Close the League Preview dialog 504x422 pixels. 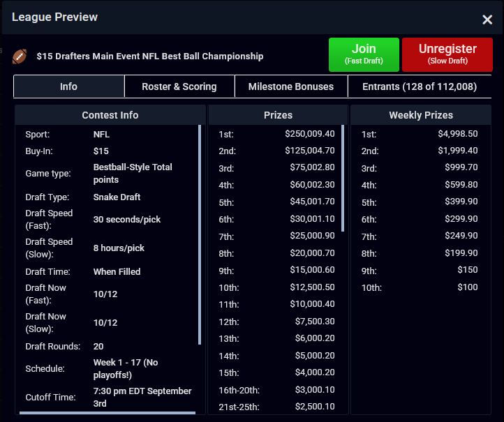tap(487, 20)
